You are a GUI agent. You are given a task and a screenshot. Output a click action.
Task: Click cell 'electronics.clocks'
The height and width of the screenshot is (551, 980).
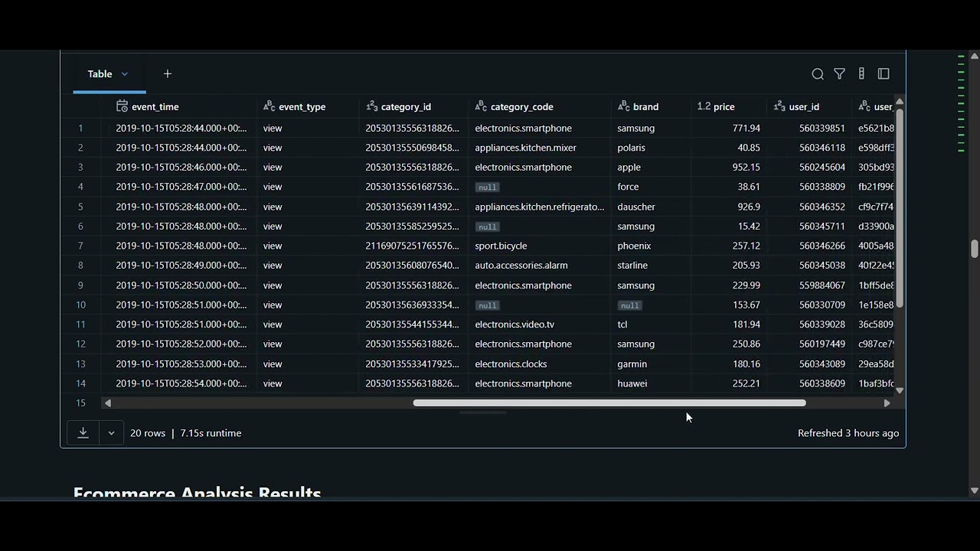[511, 364]
